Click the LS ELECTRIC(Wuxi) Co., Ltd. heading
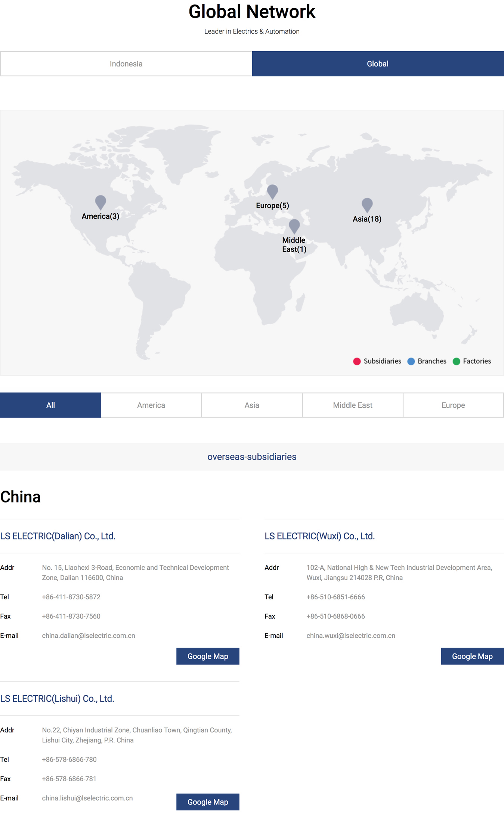504x831 pixels. [319, 536]
